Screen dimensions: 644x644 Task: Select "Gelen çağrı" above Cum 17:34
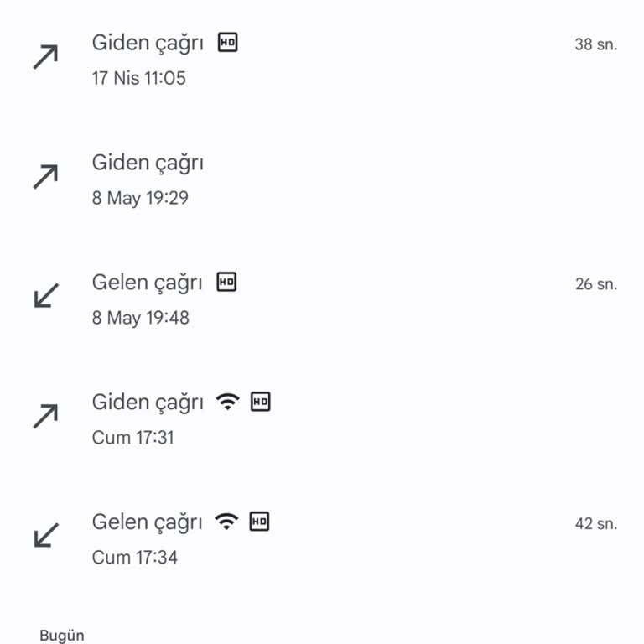(x=147, y=522)
